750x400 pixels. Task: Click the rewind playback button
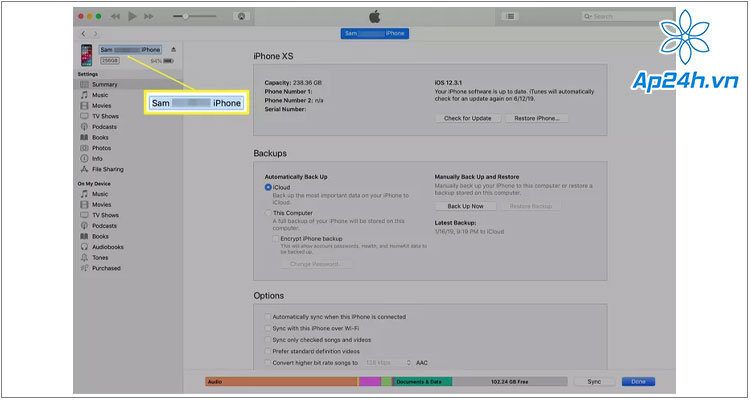(115, 16)
